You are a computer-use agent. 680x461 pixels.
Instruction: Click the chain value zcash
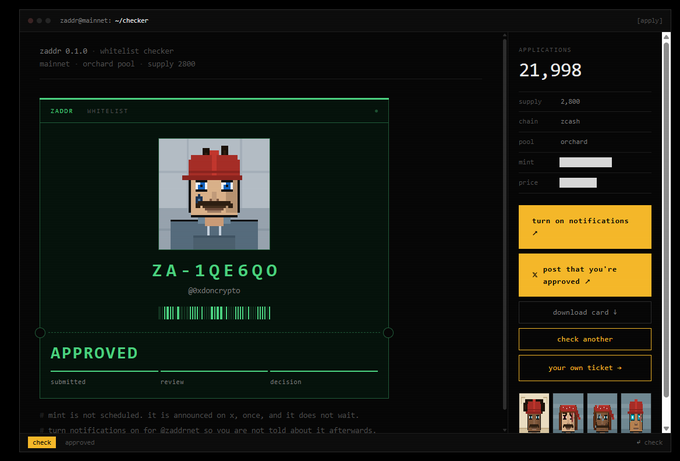(570, 121)
